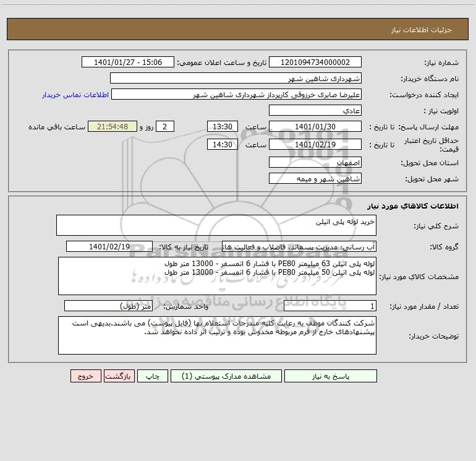Click the label حداقل تاریخ اعتبار قیمت
Screen dimensions: 476x461
[x=431, y=145]
